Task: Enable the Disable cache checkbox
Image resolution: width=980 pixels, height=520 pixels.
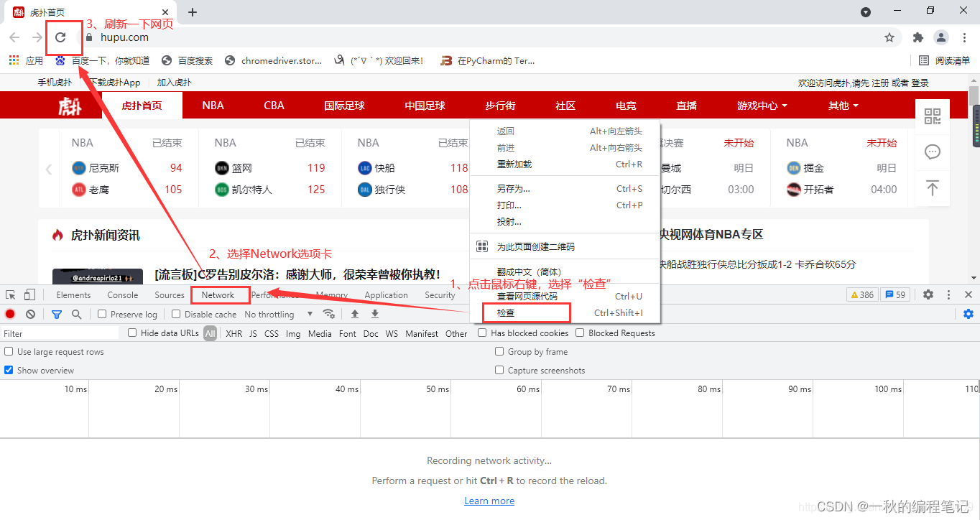Action: click(x=176, y=314)
